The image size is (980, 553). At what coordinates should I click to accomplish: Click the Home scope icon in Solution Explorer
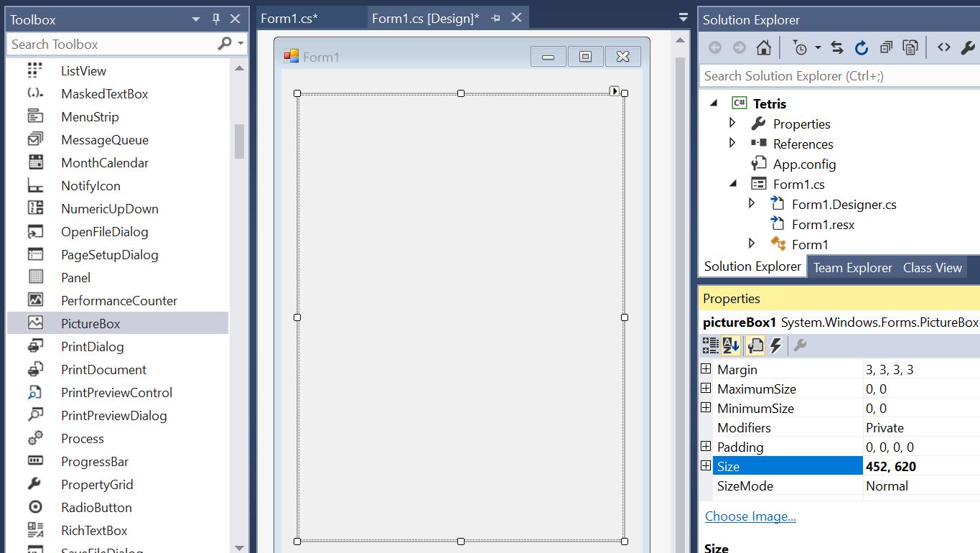763,47
